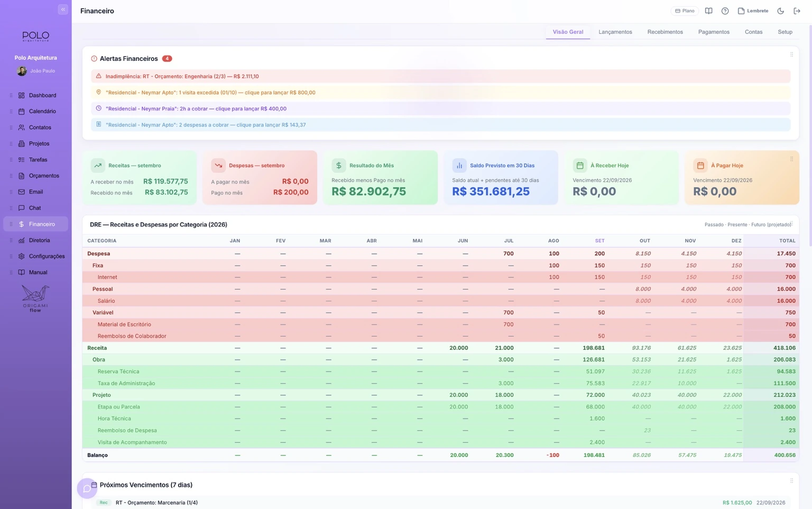Open the Lembrete button

pos(753,11)
